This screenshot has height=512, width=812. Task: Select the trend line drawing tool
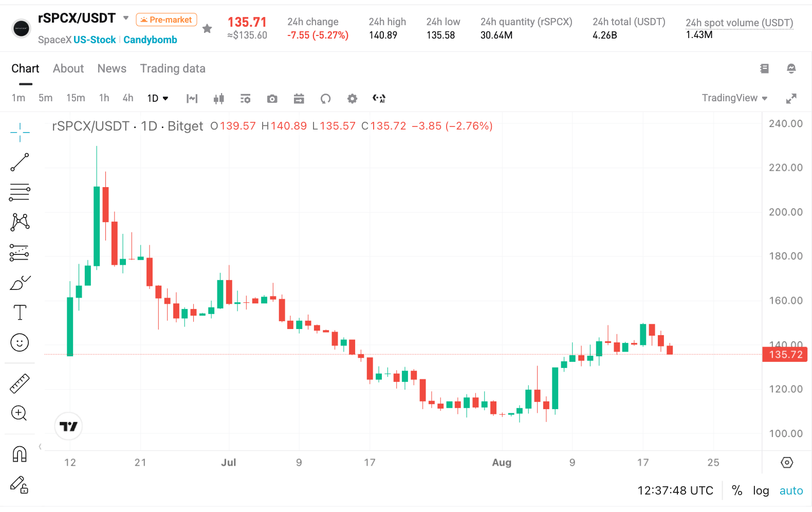tap(20, 162)
